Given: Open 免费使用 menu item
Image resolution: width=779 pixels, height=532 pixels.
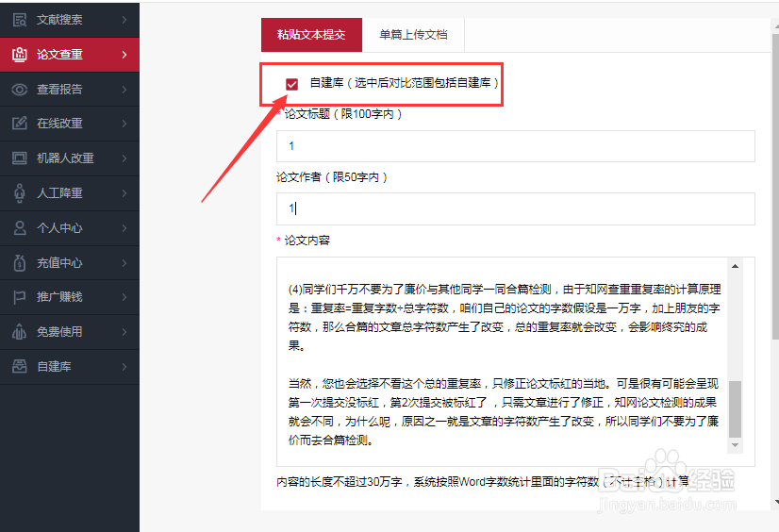Looking at the screenshot, I should pyautogui.click(x=70, y=332).
